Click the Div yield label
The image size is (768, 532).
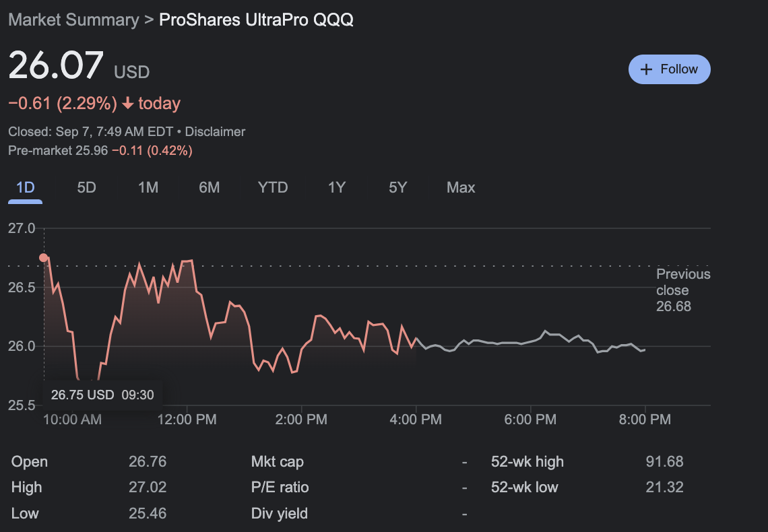279,513
